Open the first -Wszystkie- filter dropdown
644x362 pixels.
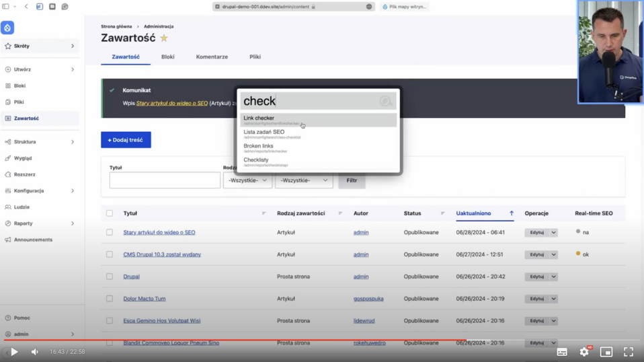[x=247, y=180]
